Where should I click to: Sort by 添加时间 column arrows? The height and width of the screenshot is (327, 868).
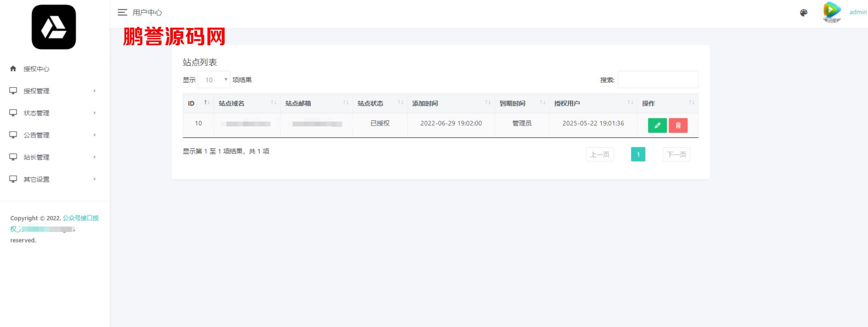(488, 103)
